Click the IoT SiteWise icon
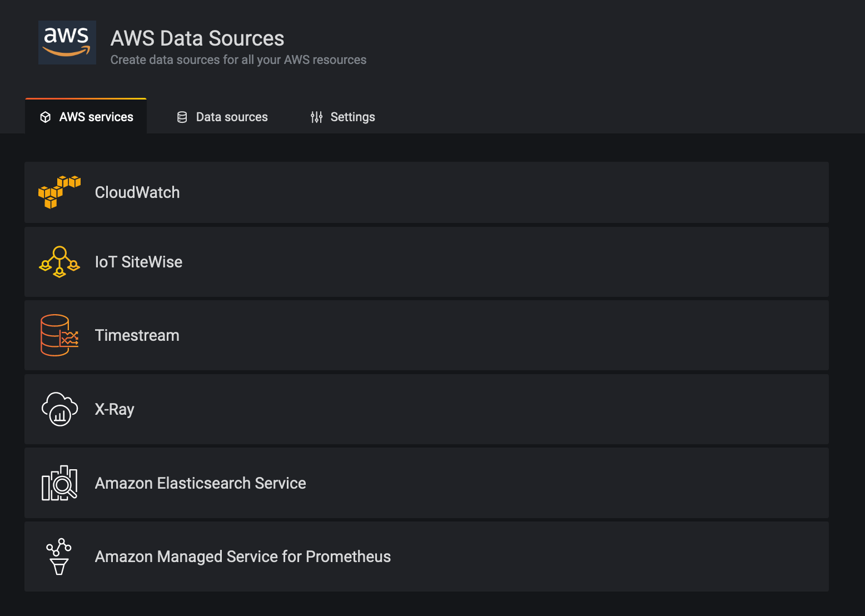 (x=59, y=262)
